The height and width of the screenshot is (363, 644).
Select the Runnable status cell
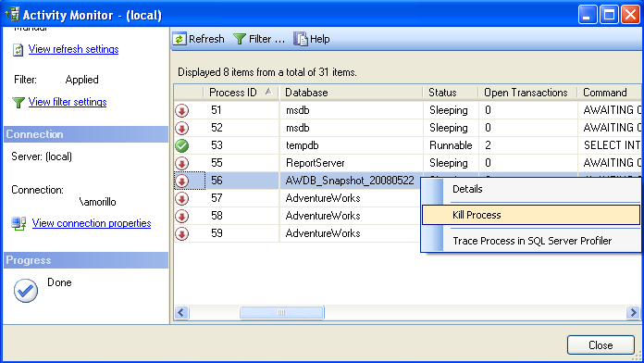click(451, 145)
